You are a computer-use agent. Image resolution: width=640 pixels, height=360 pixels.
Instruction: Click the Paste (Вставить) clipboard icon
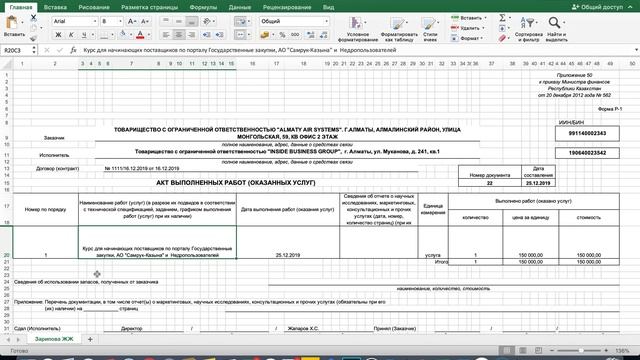point(12,22)
